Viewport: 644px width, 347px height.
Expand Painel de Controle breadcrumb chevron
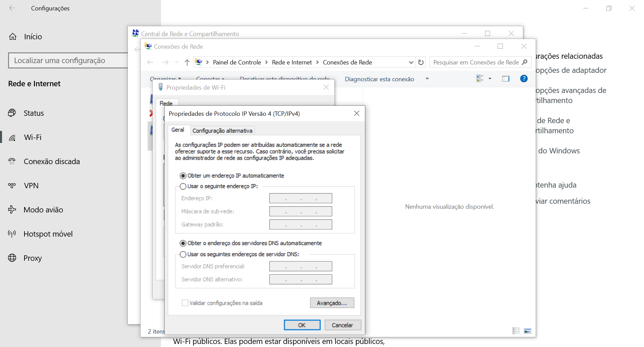(x=267, y=62)
